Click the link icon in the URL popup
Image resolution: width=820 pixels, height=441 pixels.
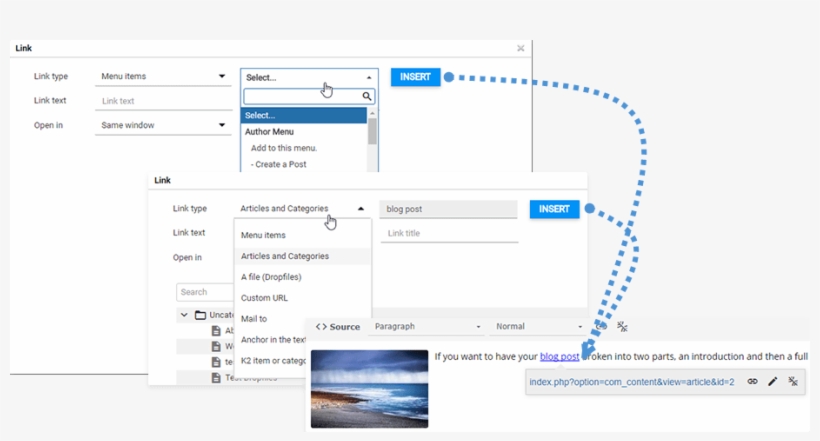[753, 381]
